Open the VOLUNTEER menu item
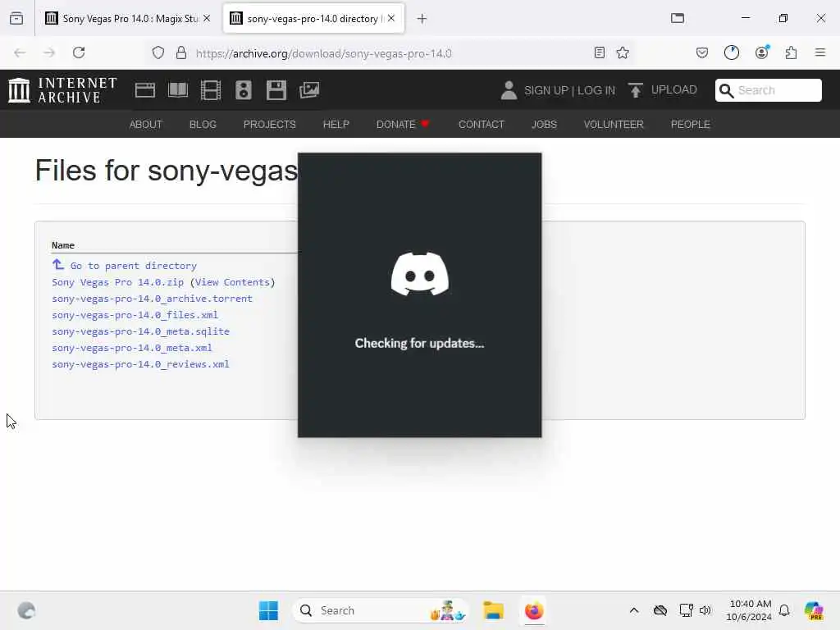 coord(614,125)
